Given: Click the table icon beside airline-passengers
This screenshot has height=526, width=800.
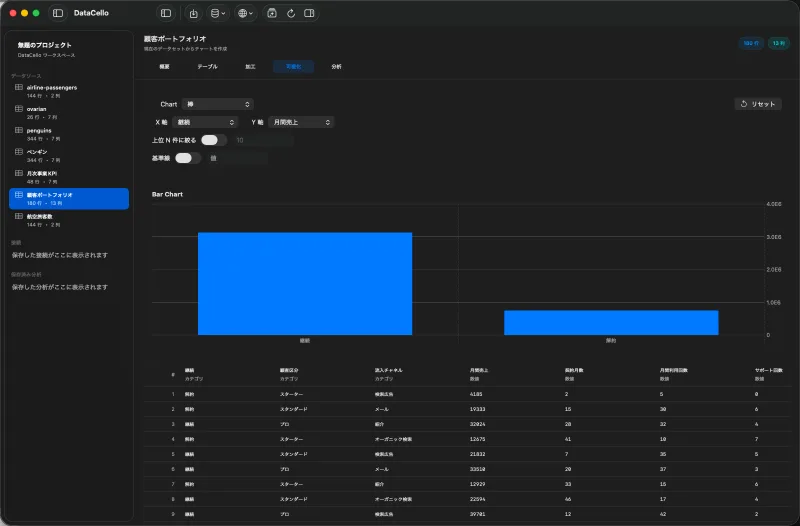Looking at the screenshot, I should pos(19,88).
